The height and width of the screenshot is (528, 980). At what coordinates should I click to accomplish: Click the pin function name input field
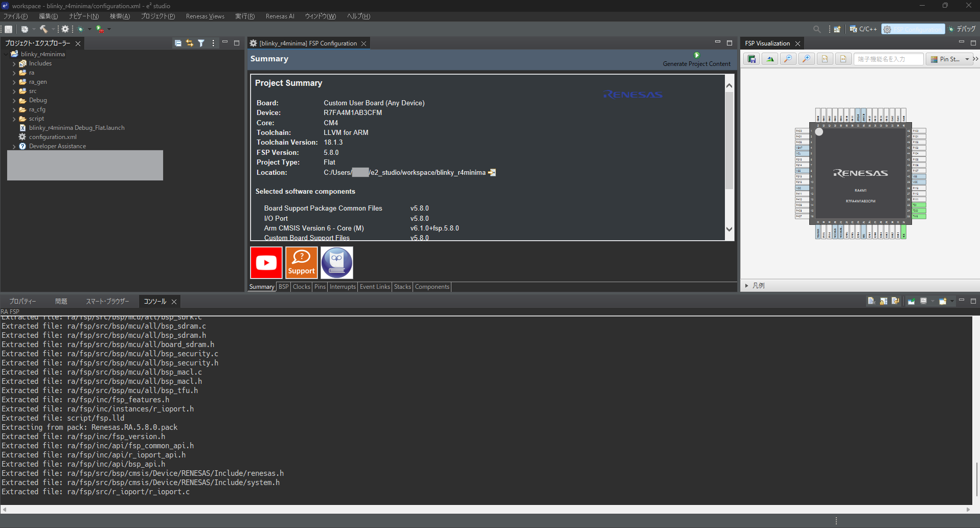coord(888,59)
